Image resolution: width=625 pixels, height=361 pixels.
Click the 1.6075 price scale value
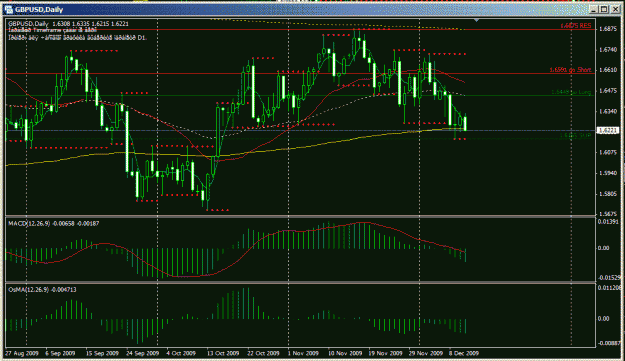pyautogui.click(x=607, y=152)
